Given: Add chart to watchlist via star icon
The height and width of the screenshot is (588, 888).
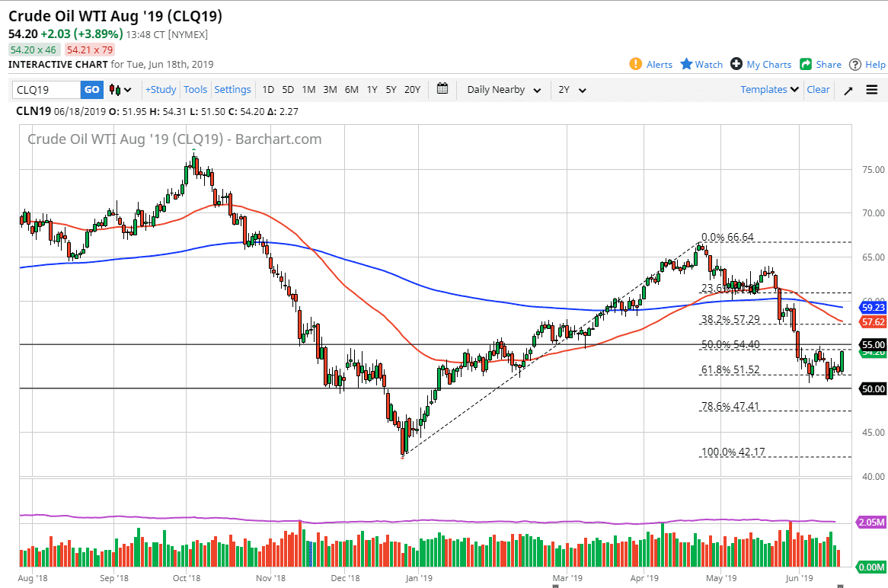Looking at the screenshot, I should pos(687,64).
